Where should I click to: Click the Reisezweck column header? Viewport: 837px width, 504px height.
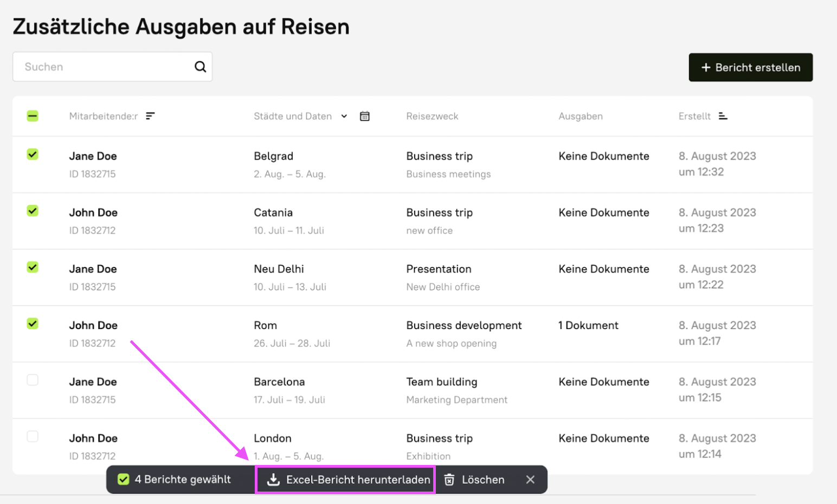(432, 116)
